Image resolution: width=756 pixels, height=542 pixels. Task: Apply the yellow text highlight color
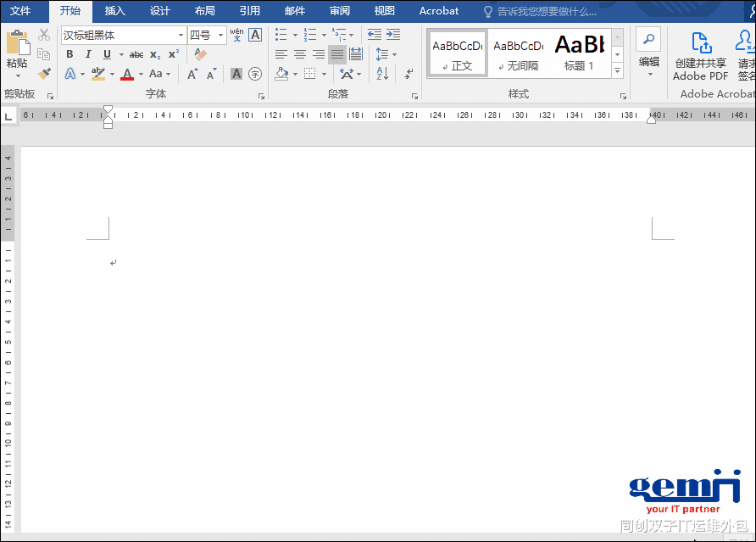click(x=98, y=74)
